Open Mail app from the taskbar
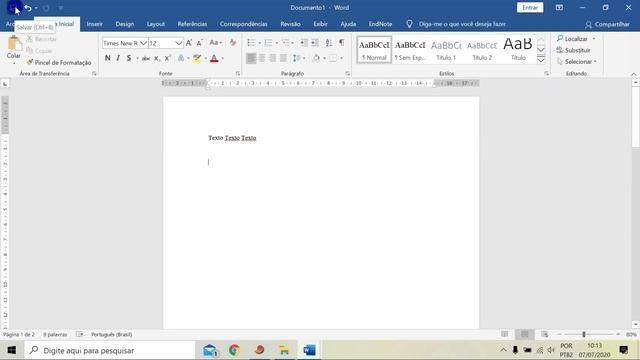Image resolution: width=640 pixels, height=360 pixels. pos(210,350)
